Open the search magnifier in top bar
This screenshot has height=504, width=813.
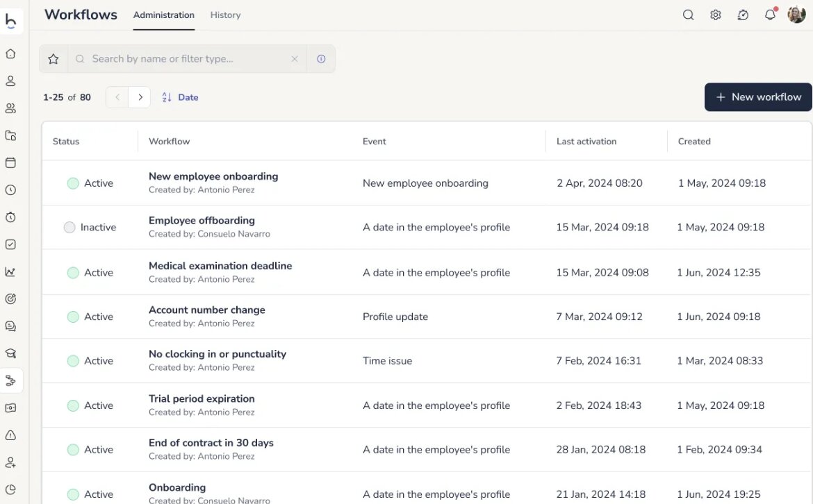[x=688, y=15]
